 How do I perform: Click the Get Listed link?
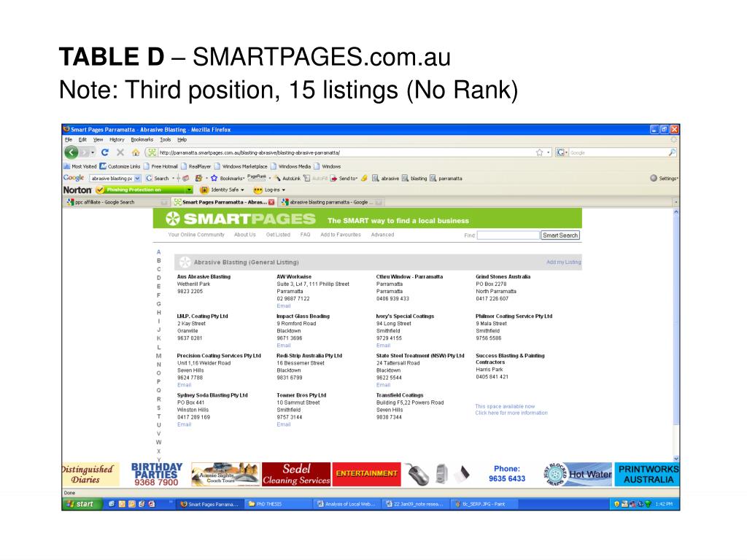point(278,235)
